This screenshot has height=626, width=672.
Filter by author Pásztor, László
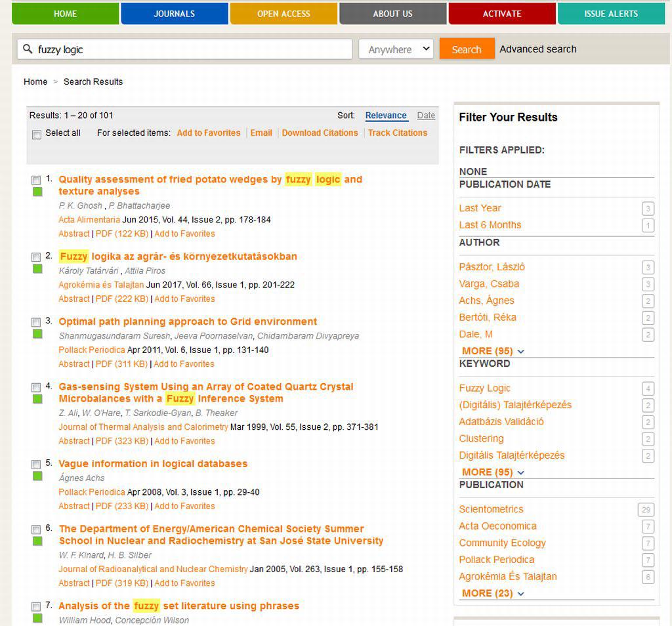pyautogui.click(x=492, y=267)
